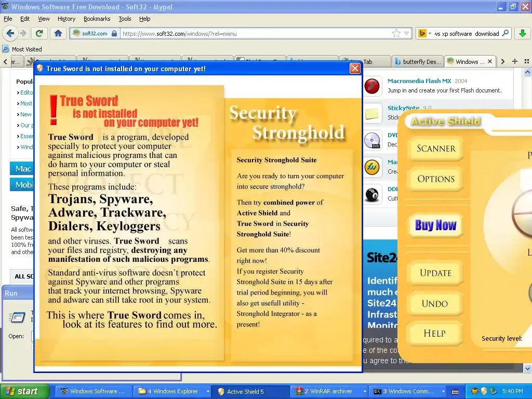Screen dimensions: 532x399
Task: Open the Edit menu
Action: [25, 19]
